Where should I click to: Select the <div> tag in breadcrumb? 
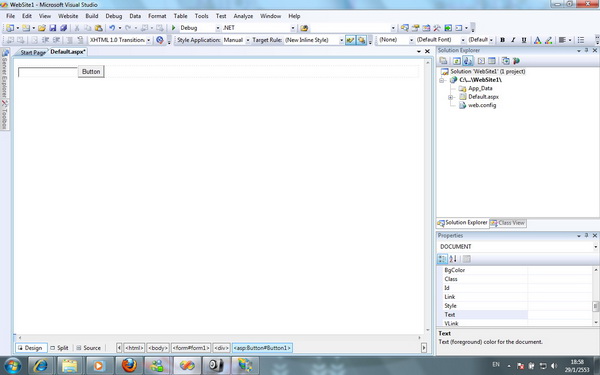tap(221, 348)
